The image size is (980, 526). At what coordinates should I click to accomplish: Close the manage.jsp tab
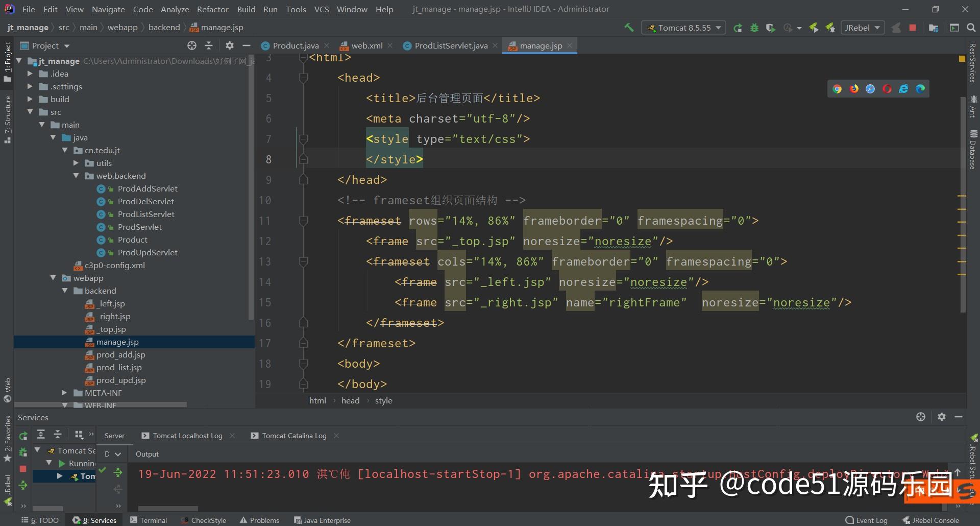click(x=570, y=45)
